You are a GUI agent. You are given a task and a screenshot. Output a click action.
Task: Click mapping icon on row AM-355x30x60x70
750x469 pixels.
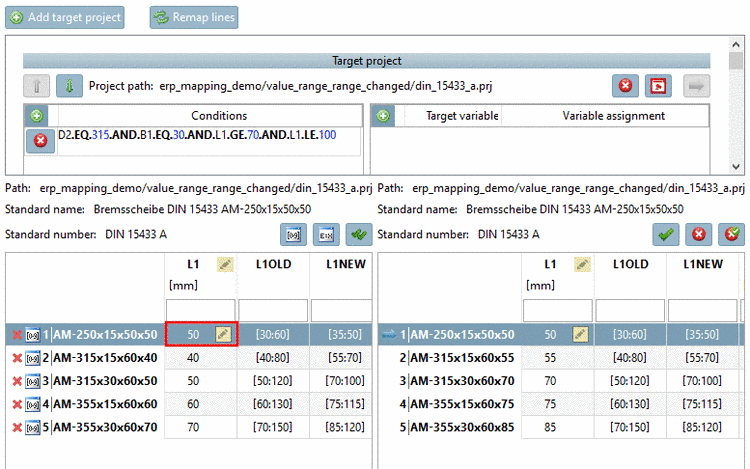click(33, 427)
